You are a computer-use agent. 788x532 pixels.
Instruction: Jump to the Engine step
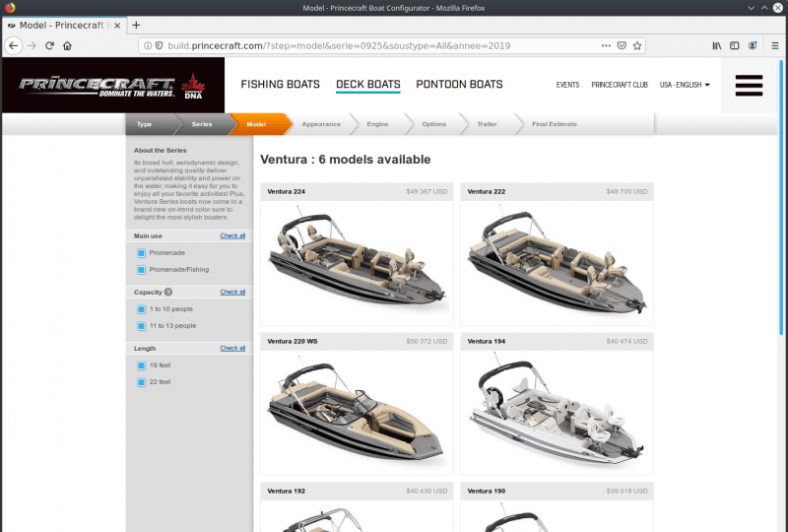pyautogui.click(x=377, y=124)
